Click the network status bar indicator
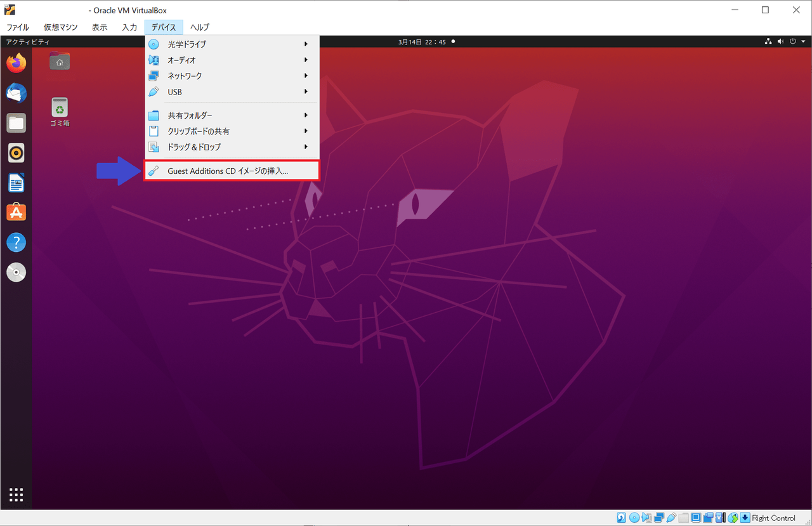The image size is (812, 526). point(659,518)
